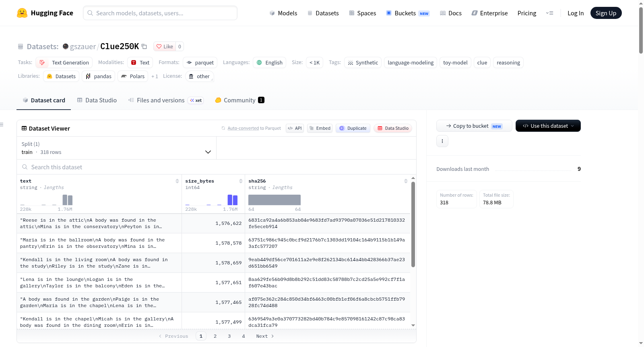Image resolution: width=644 pixels, height=347 pixels.
Task: Switch to the Data Studio tab
Action: (x=97, y=100)
